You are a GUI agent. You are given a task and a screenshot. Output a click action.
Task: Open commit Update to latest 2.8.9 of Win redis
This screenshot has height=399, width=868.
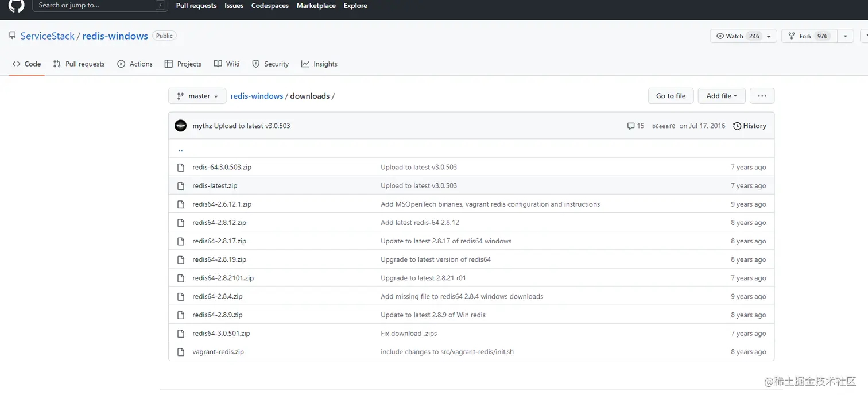(x=433, y=315)
